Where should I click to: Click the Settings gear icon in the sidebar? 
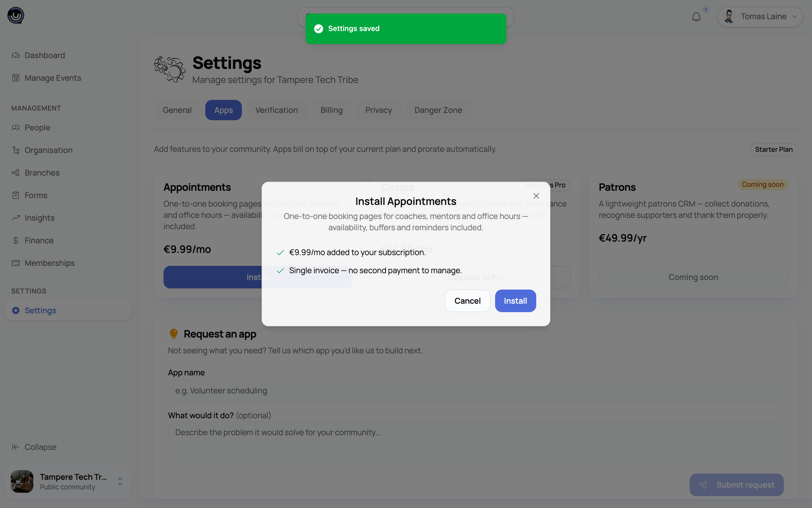tap(16, 310)
